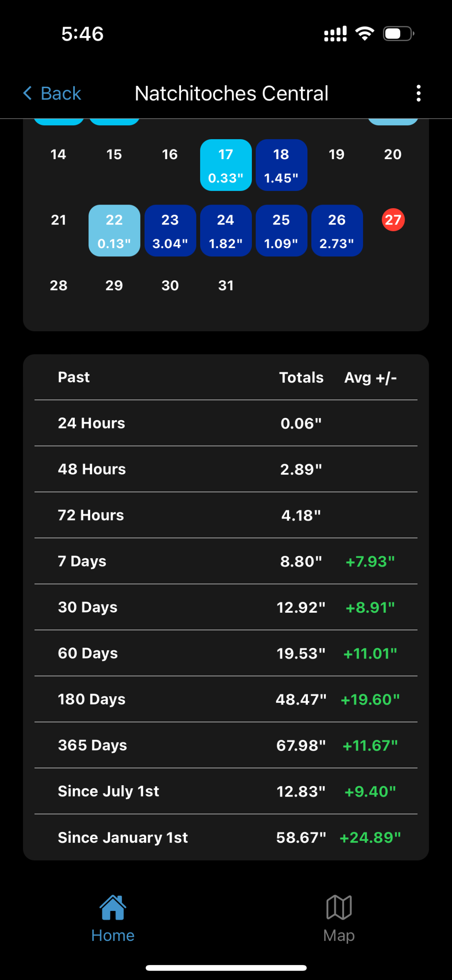The height and width of the screenshot is (980, 452).
Task: Select day 18 showing 1.45"
Action: [281, 165]
